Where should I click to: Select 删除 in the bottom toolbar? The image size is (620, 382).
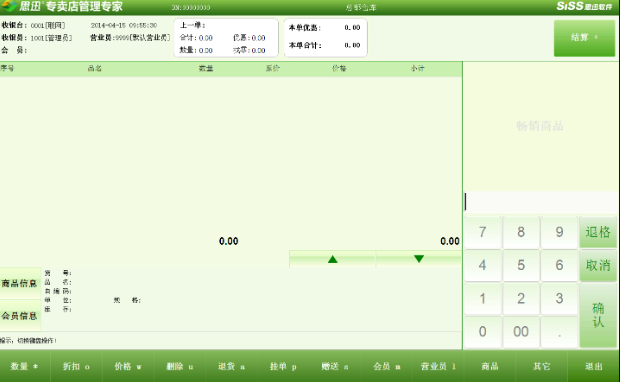180,367
